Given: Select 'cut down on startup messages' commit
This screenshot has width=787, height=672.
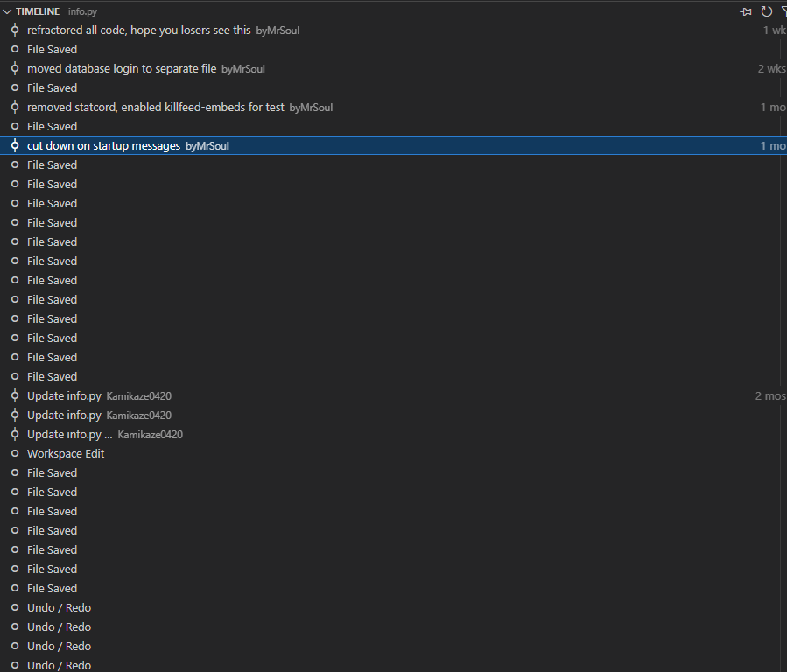Looking at the screenshot, I should click(394, 145).
